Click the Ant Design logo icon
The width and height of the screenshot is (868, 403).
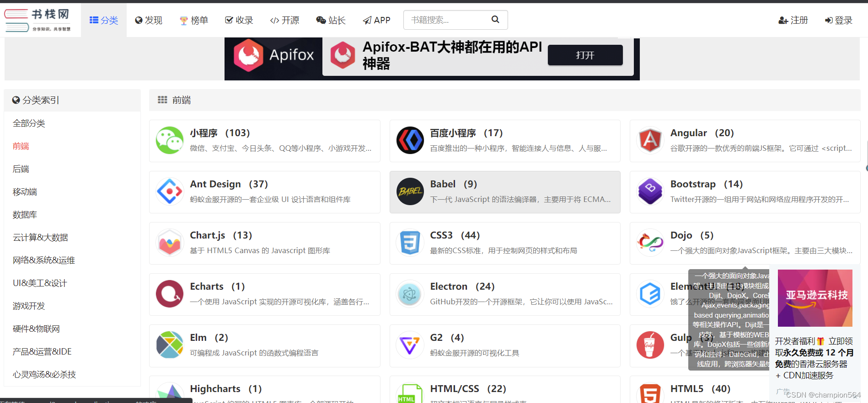[x=170, y=191]
